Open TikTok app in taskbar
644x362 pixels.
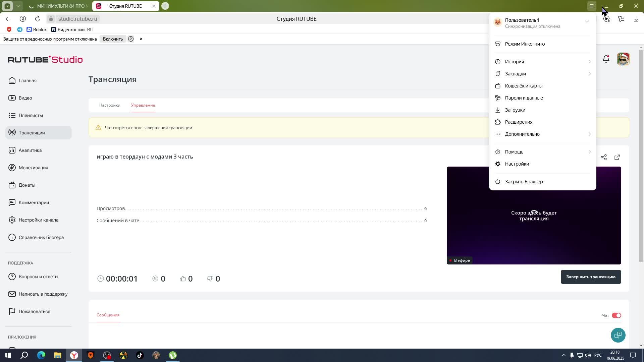click(x=140, y=355)
